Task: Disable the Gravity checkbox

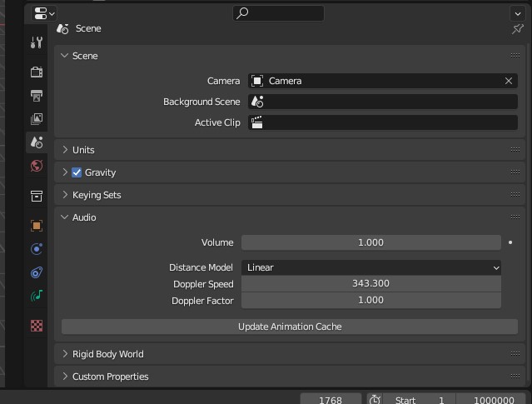Action: tap(77, 172)
